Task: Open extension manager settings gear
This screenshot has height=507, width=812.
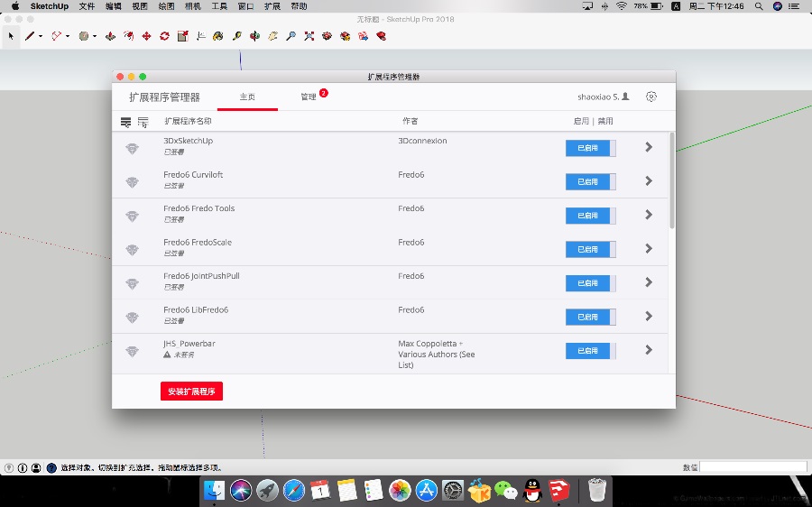Action: pyautogui.click(x=651, y=97)
